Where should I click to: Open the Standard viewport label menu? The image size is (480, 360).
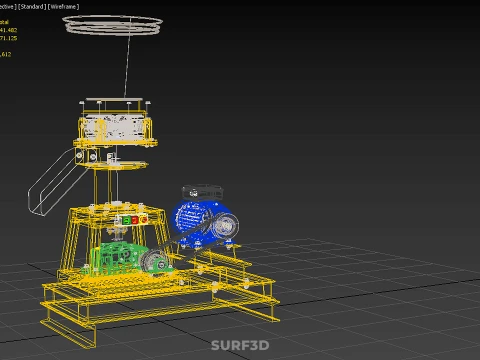click(x=32, y=7)
